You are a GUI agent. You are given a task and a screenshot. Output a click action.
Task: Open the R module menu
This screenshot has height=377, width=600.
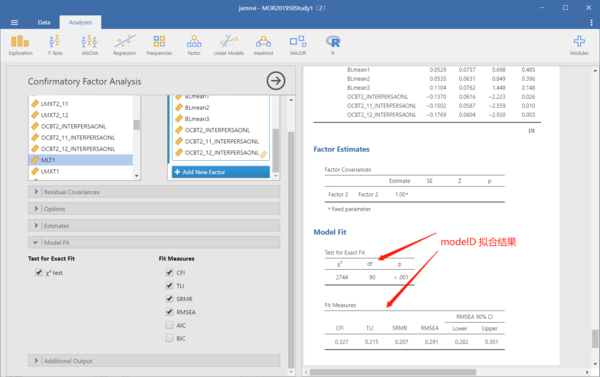coord(333,45)
